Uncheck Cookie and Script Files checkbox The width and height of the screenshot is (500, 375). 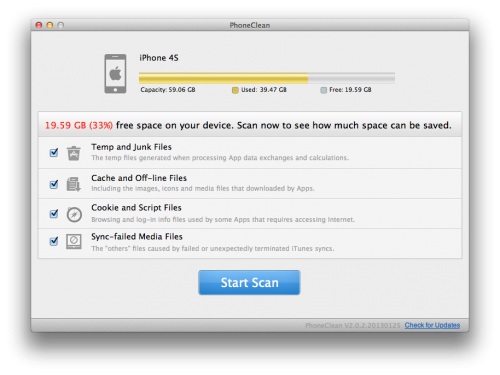[x=54, y=213]
